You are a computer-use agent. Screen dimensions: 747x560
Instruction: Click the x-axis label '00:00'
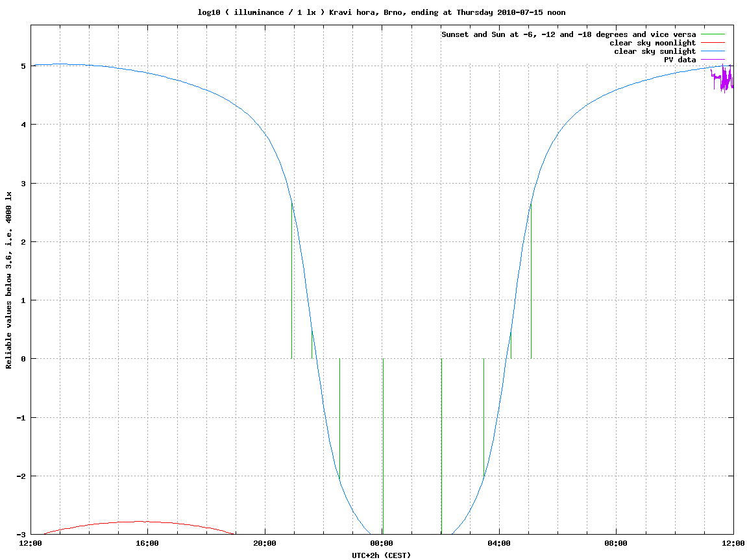pyautogui.click(x=382, y=543)
